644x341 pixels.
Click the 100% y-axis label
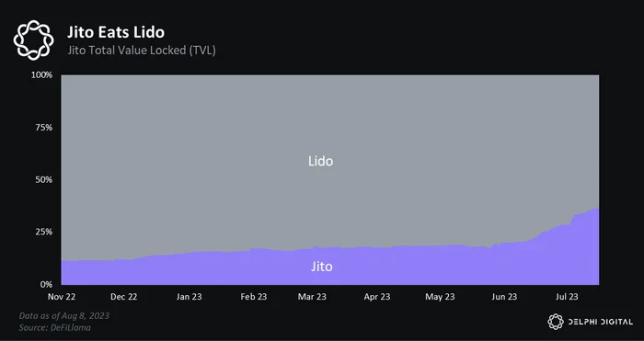coord(42,75)
